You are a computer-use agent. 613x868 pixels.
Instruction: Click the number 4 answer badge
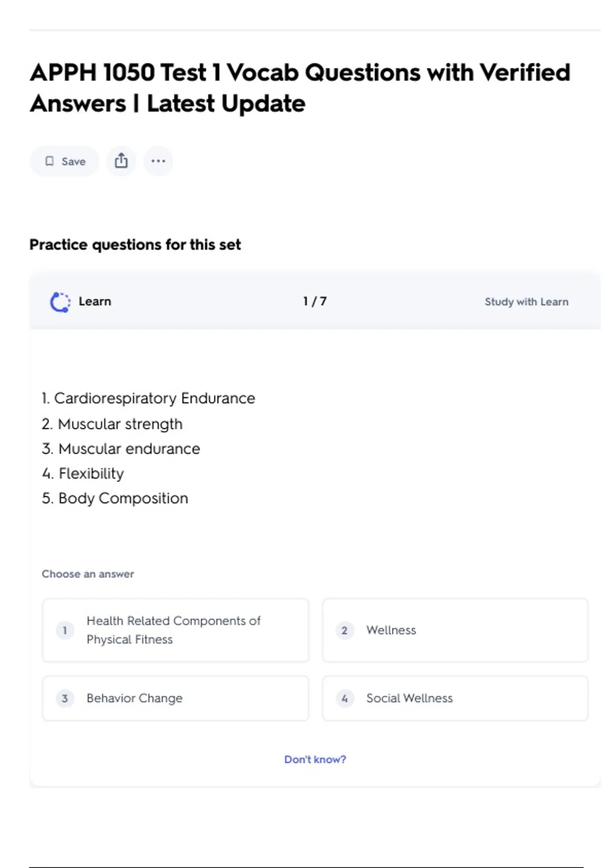click(x=344, y=698)
